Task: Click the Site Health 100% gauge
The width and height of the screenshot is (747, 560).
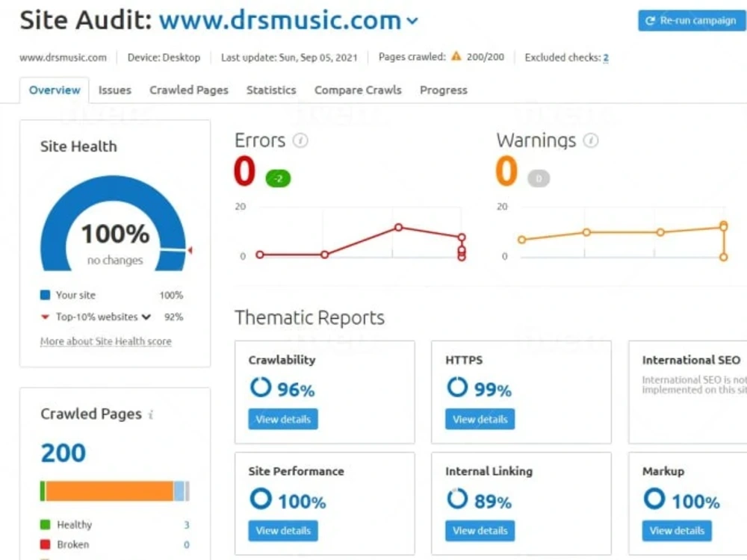Action: pos(114,223)
